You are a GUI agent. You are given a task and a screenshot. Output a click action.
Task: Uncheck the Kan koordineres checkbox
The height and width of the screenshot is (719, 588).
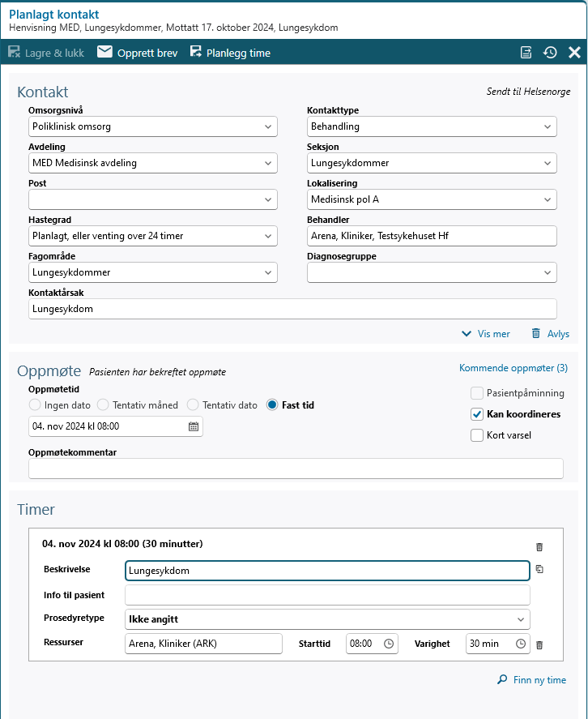477,414
